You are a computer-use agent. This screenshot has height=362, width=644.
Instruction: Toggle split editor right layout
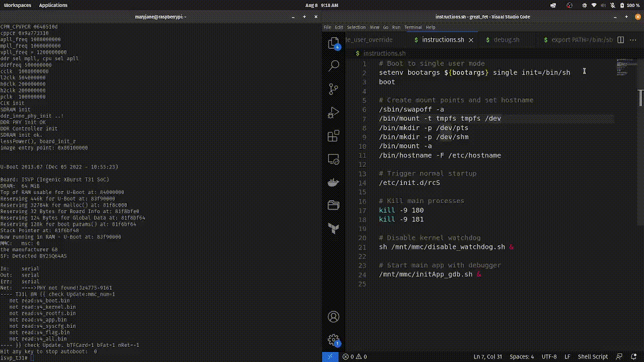(621, 40)
